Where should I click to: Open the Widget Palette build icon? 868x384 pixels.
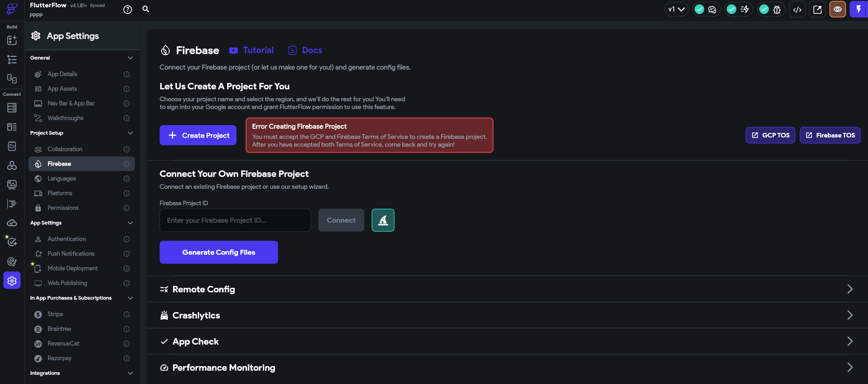click(x=12, y=40)
